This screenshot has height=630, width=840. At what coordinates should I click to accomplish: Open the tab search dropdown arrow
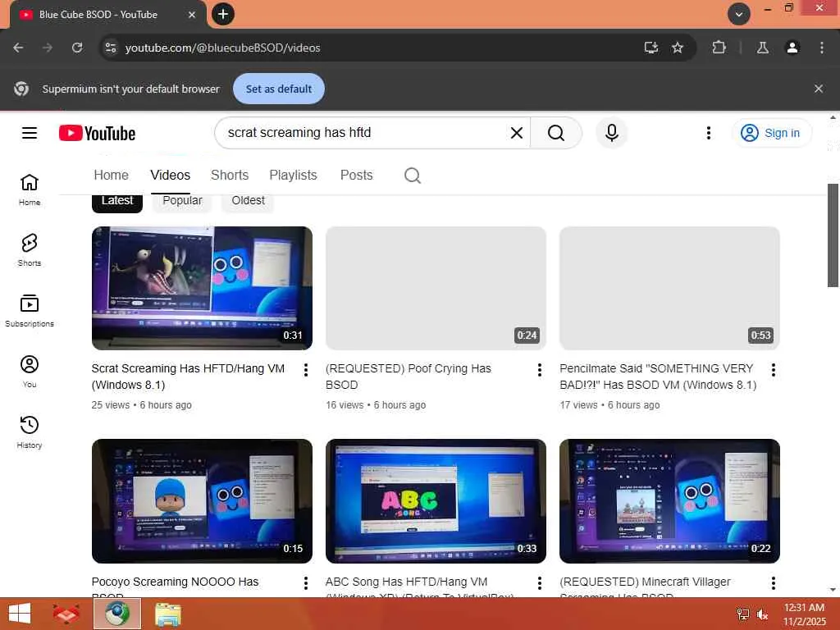[739, 15]
